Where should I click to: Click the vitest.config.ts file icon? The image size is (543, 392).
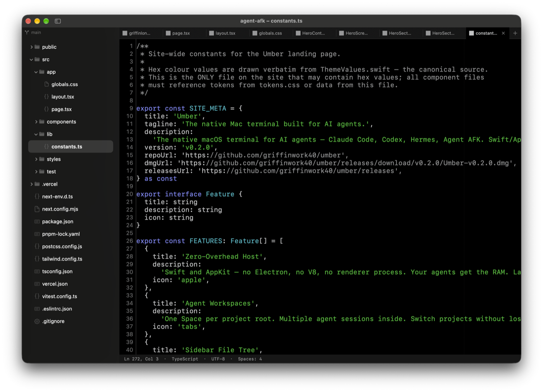pyautogui.click(x=37, y=296)
